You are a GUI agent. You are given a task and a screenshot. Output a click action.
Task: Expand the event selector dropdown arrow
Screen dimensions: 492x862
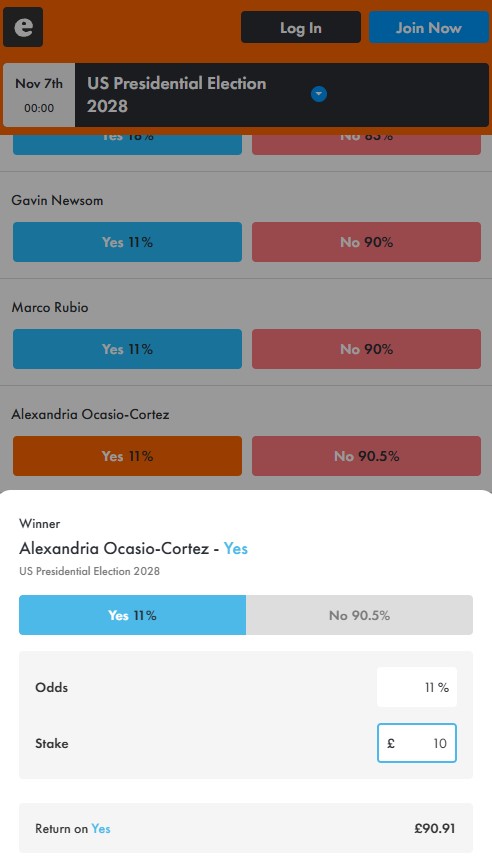pos(319,94)
